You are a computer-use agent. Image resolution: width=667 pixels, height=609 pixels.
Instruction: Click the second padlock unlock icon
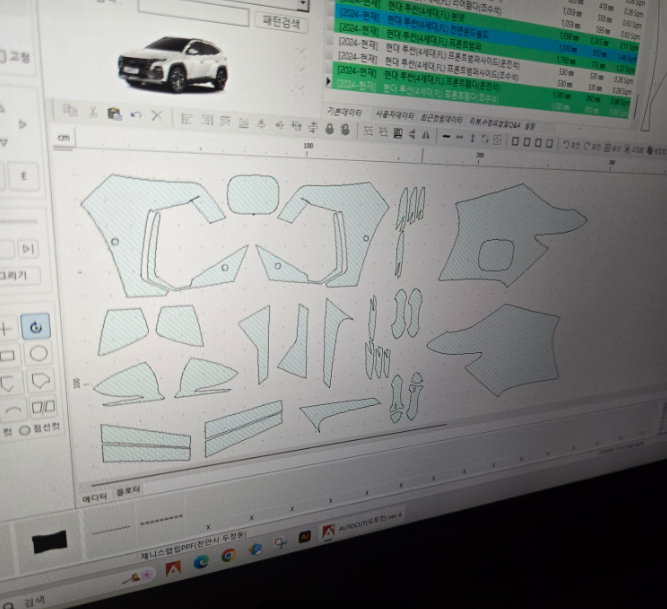(345, 130)
